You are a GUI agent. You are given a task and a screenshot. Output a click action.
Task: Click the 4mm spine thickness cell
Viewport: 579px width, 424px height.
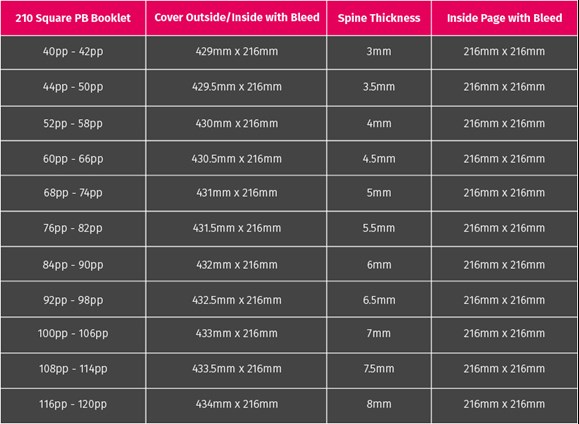click(x=379, y=123)
